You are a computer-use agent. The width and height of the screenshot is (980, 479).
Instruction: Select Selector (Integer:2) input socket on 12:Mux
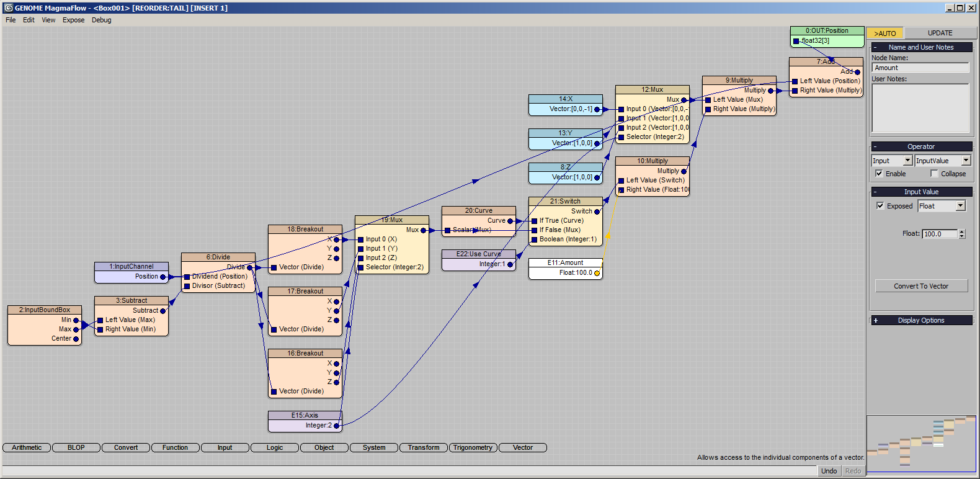point(621,137)
